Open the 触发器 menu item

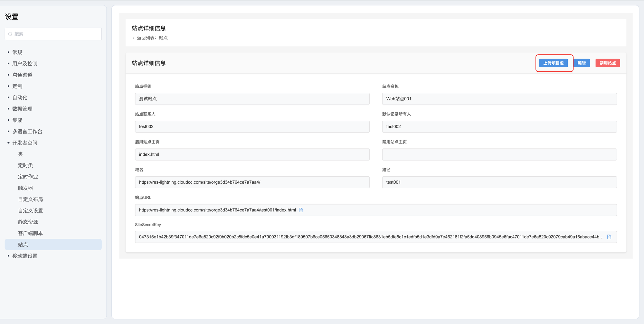25,188
